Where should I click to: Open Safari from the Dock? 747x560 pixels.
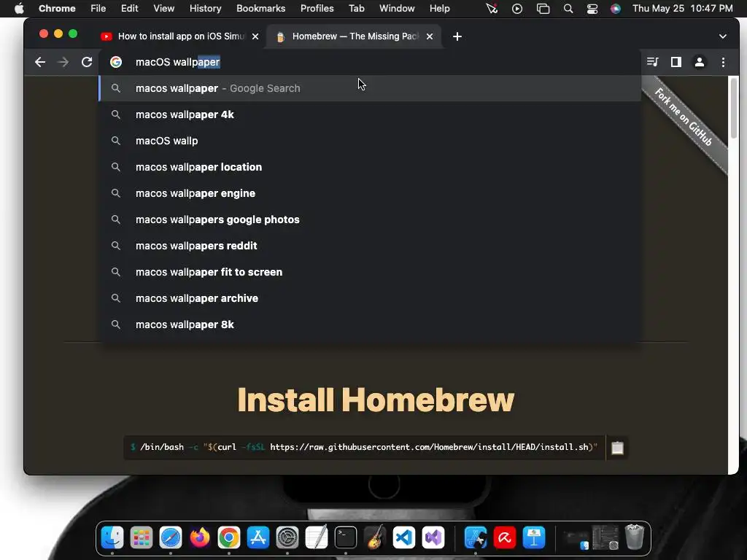[171, 538]
